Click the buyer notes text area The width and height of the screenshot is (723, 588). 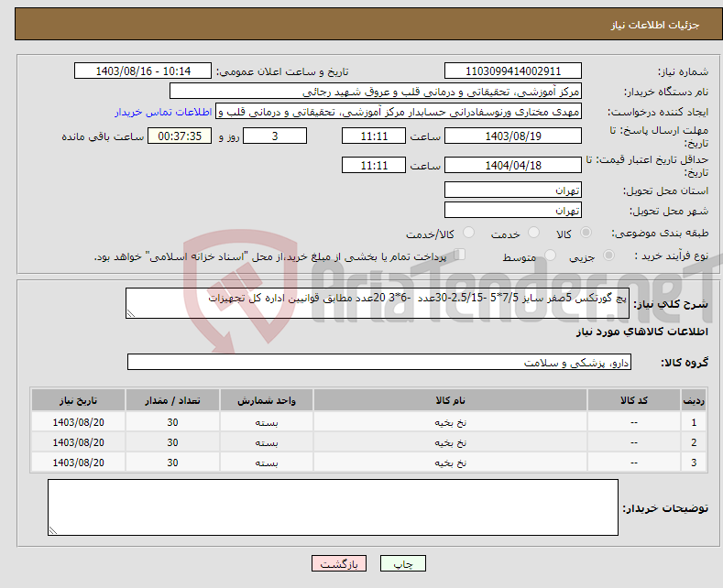click(x=333, y=507)
